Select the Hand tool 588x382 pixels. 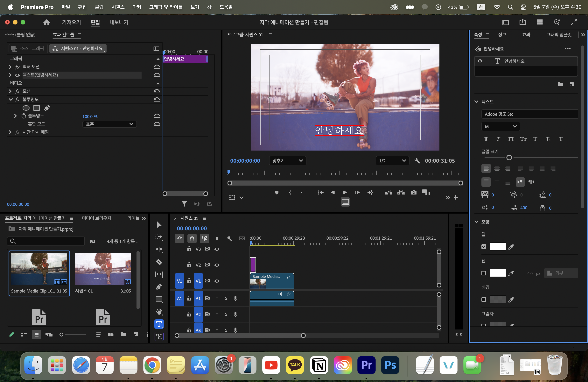tap(159, 312)
